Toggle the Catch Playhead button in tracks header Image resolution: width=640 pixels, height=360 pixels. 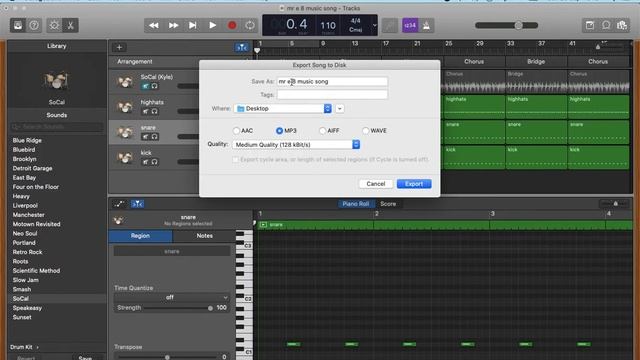point(242,47)
